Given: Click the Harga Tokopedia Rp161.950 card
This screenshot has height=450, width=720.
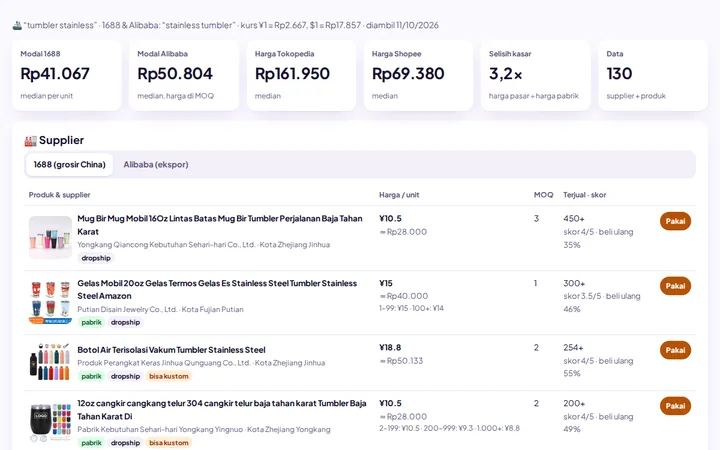Looking at the screenshot, I should (x=301, y=75).
